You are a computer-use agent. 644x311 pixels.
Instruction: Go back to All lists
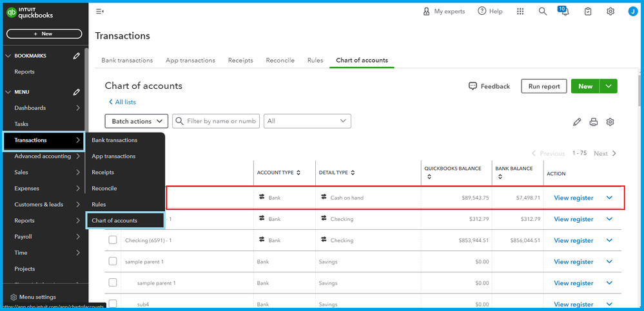(122, 102)
